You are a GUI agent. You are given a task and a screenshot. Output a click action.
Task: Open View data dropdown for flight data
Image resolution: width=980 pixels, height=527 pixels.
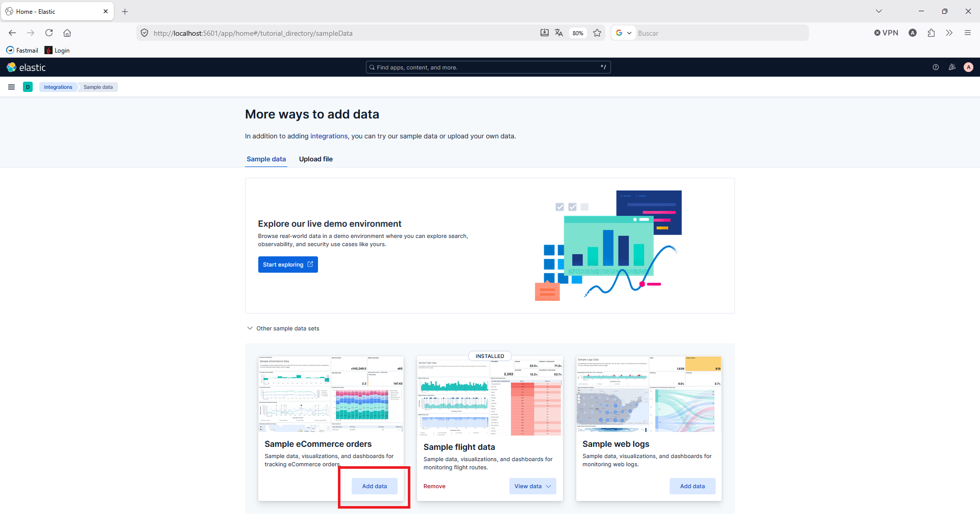click(x=532, y=486)
